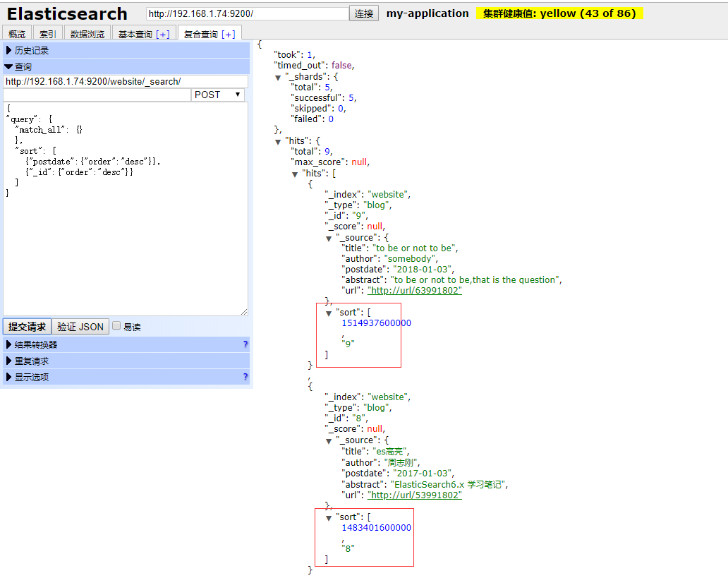Open the http://url/53991802 link
Viewport: 728px width, 578px height.
coord(415,495)
